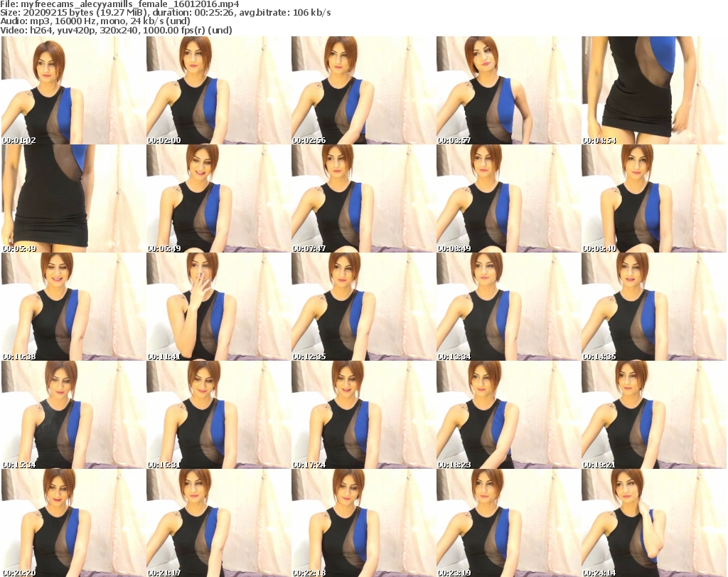Open the thumbnail stamped 00:15:34
The height and width of the screenshot is (577, 728).
(x=74, y=415)
